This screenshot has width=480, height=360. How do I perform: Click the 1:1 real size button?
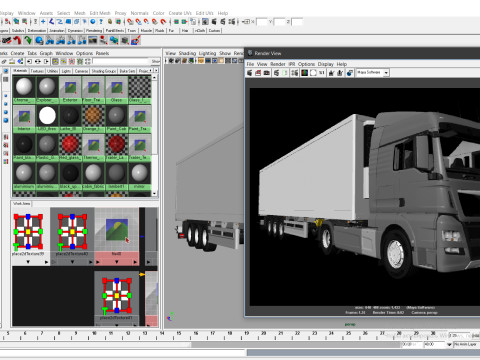[x=322, y=73]
